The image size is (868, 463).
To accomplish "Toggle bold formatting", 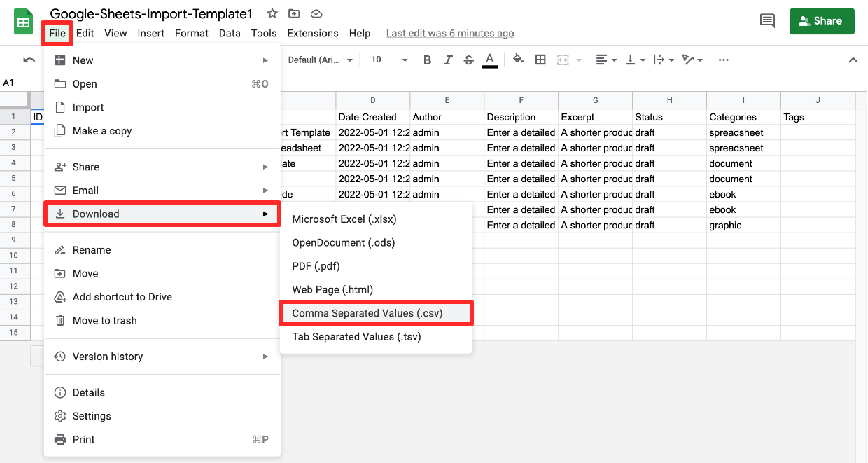I will 428,60.
